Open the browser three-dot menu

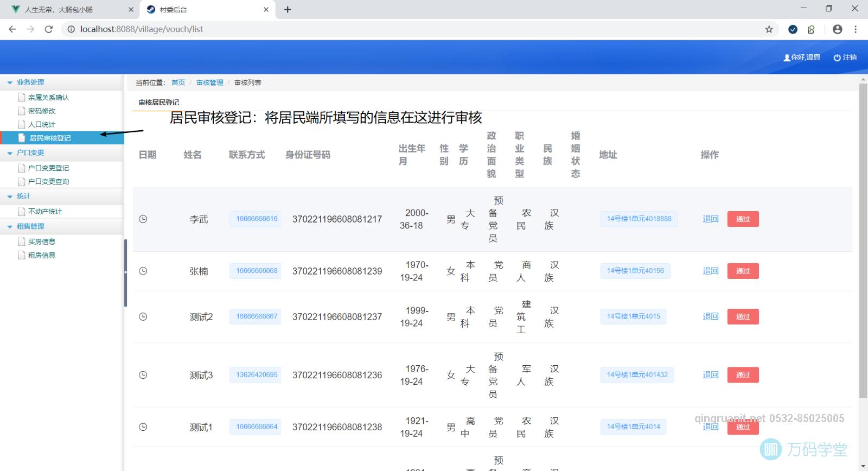856,29
